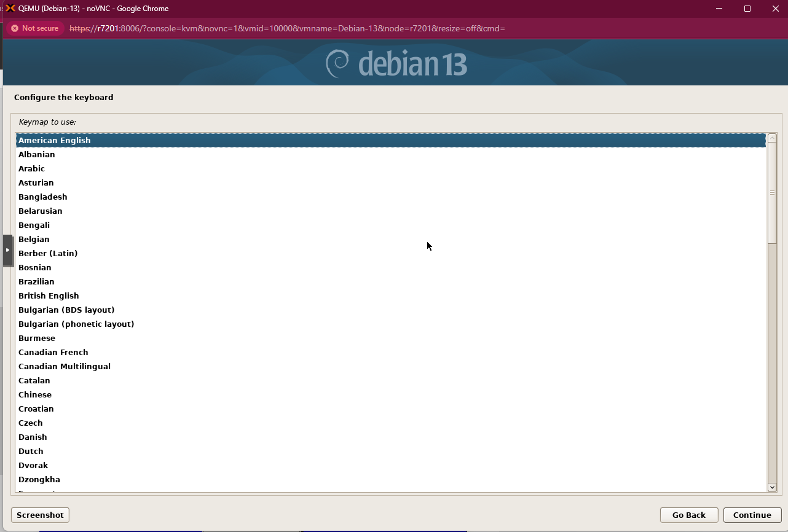The width and height of the screenshot is (788, 532).
Task: Take an installer screenshot with Screenshot button
Action: point(40,515)
